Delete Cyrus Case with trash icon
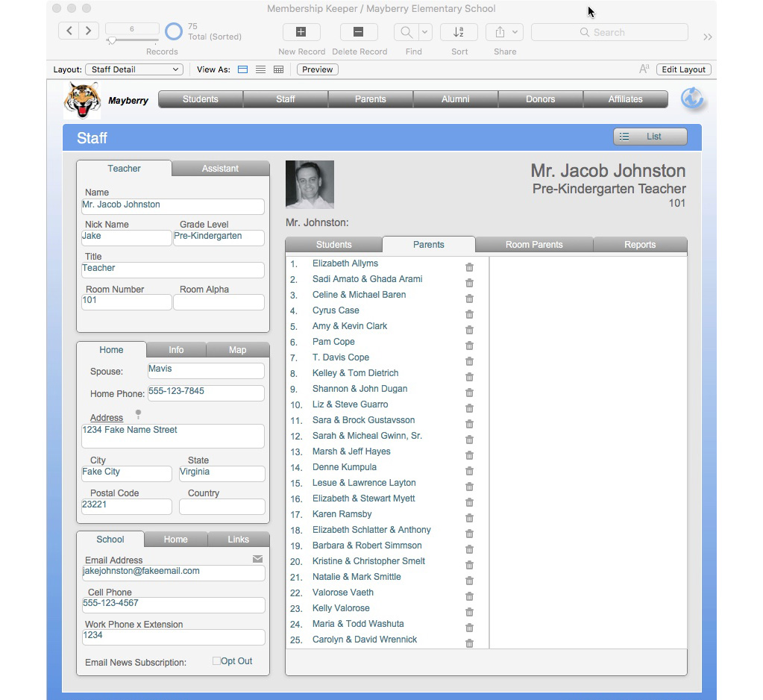Viewport: 763px width, 700px height. point(469,314)
